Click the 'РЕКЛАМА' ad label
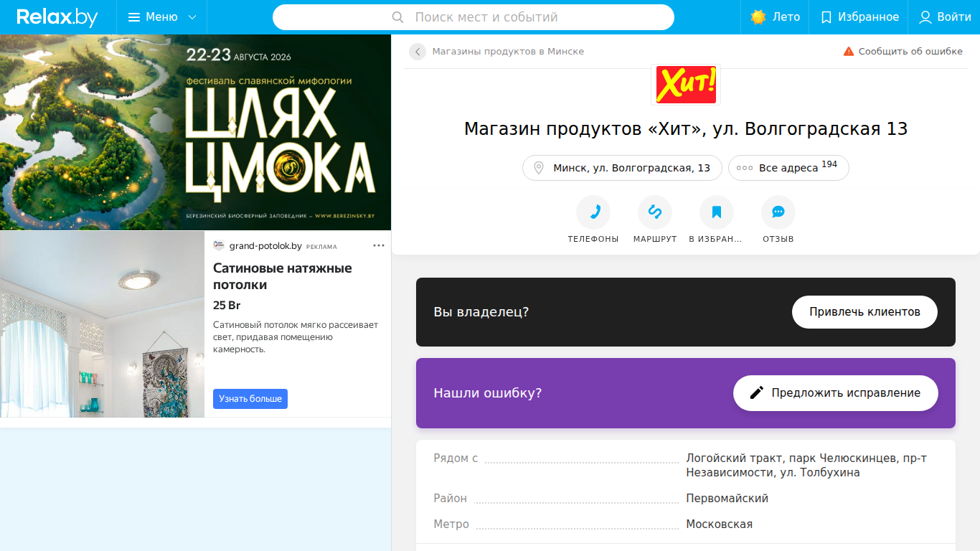980x551 pixels. 321,247
